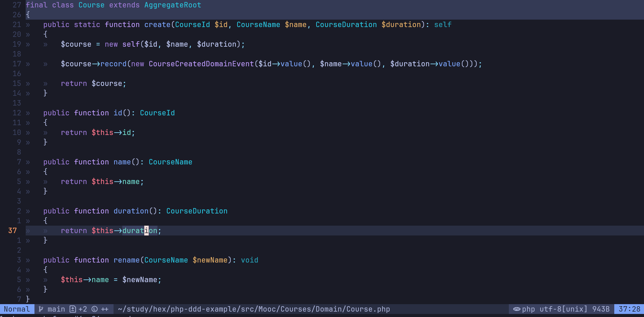
Task: Click the main branch name in status line
Action: (x=56, y=309)
